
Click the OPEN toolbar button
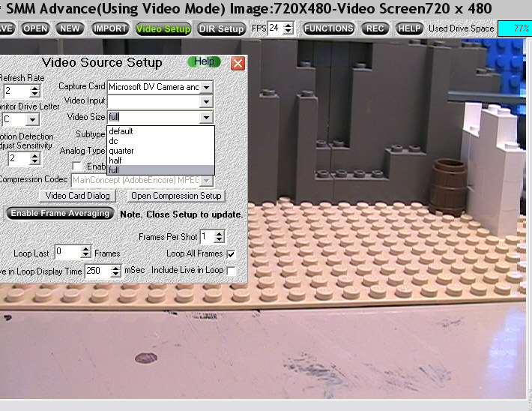tap(35, 28)
